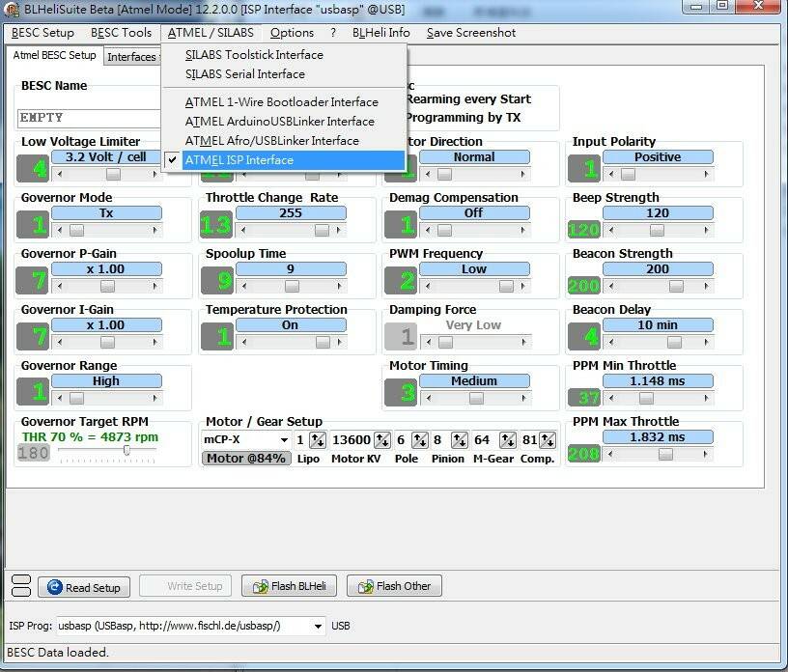Switch to the Atmel BESC Setup tab
Viewport: 788px width, 672px height.
click(54, 56)
